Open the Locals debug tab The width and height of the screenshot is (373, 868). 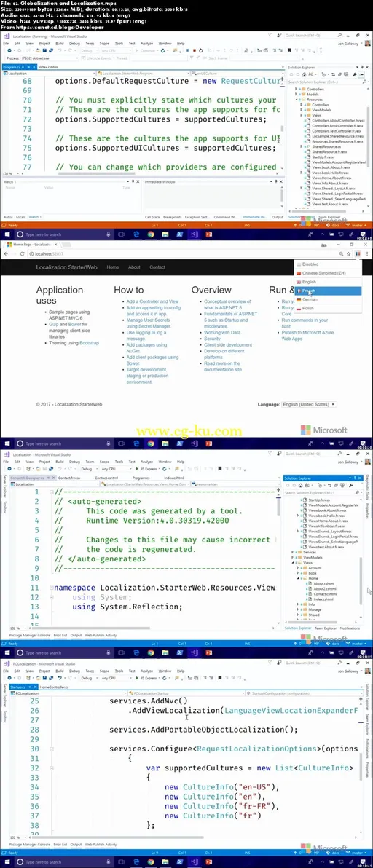(20, 217)
